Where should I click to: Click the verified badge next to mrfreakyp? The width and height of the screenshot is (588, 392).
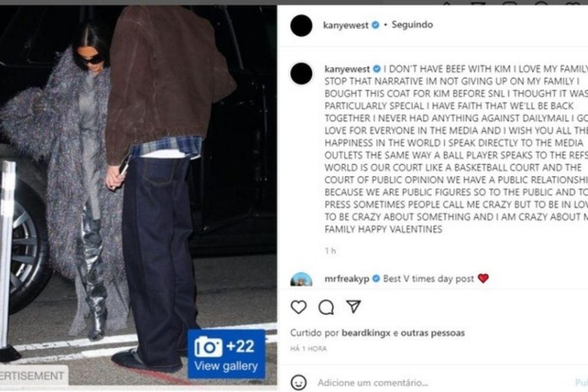pos(376,279)
